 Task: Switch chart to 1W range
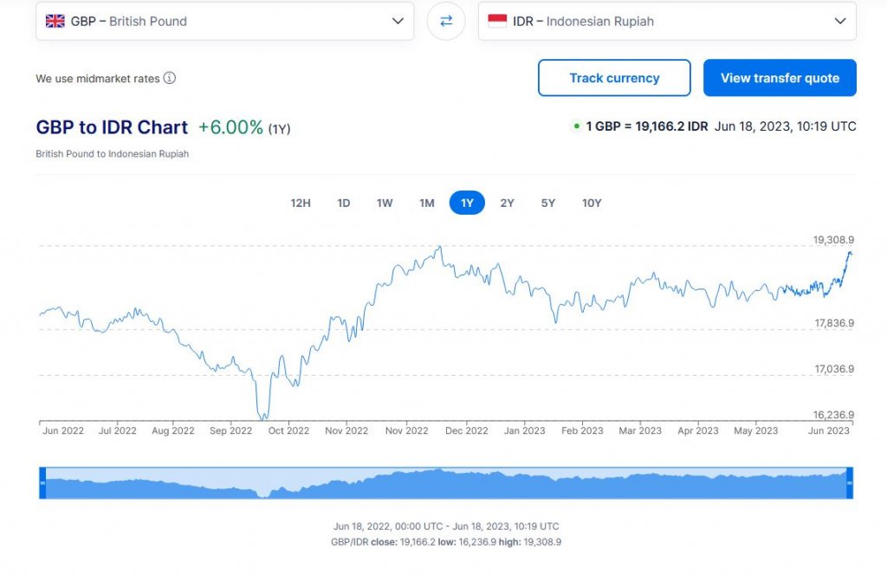385,203
